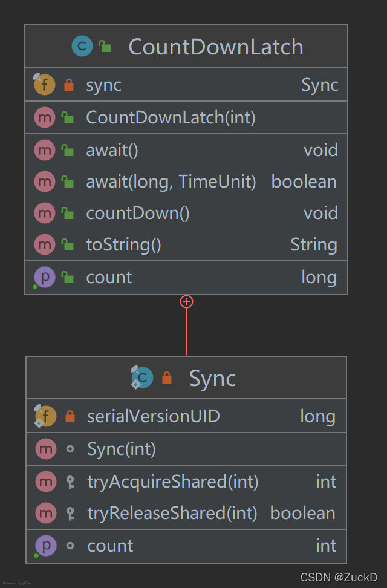Select the count int property in Sync
The width and height of the screenshot is (387, 588).
pyautogui.click(x=186, y=546)
